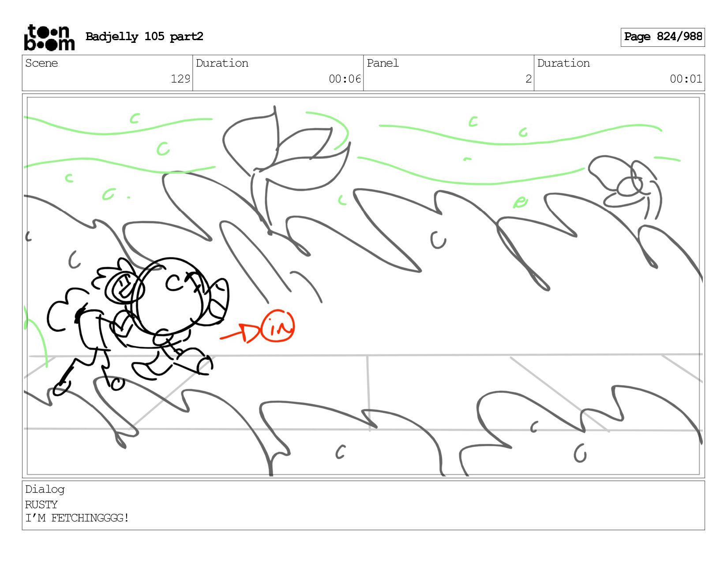Click the Dialog label
The height and width of the screenshot is (563, 728).
tap(45, 489)
